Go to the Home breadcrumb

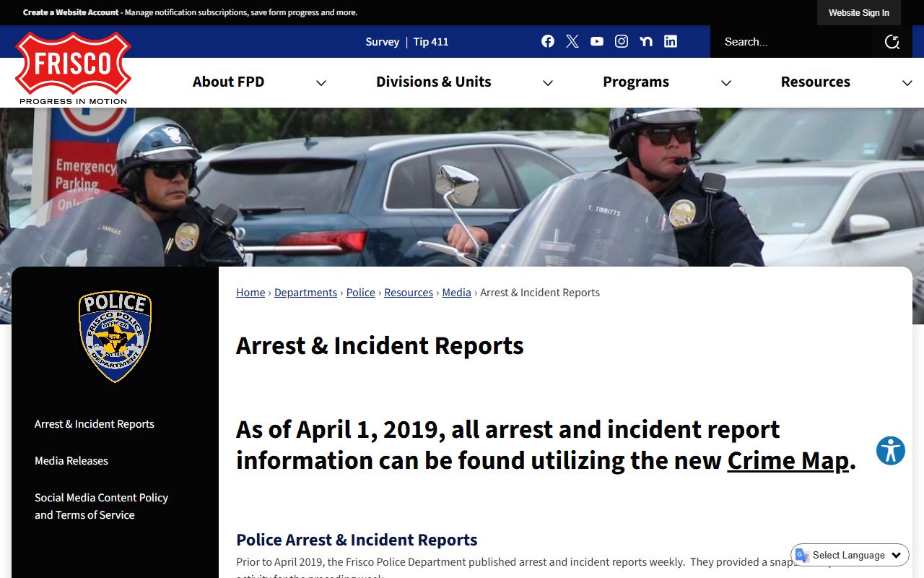(250, 293)
